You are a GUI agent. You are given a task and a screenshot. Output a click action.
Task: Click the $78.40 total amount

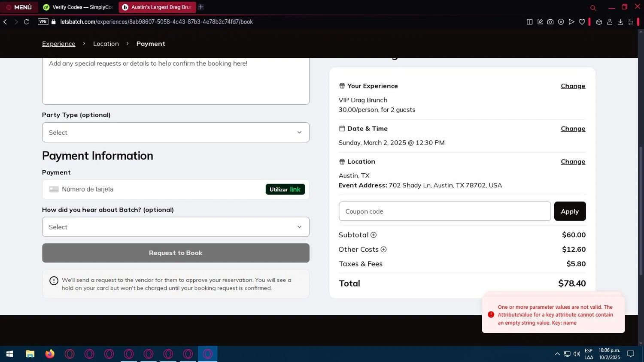[x=572, y=284]
